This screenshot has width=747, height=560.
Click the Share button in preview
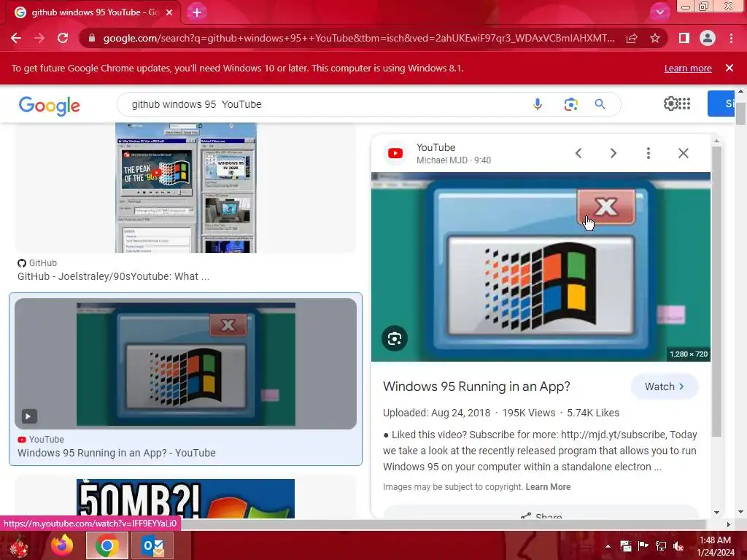point(541,513)
